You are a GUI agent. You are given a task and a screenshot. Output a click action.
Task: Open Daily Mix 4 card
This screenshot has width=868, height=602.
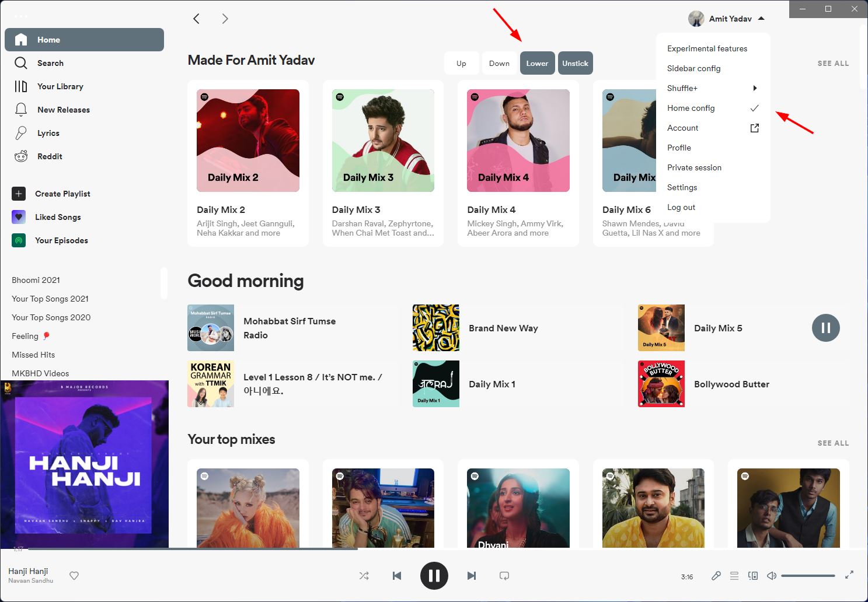518,163
